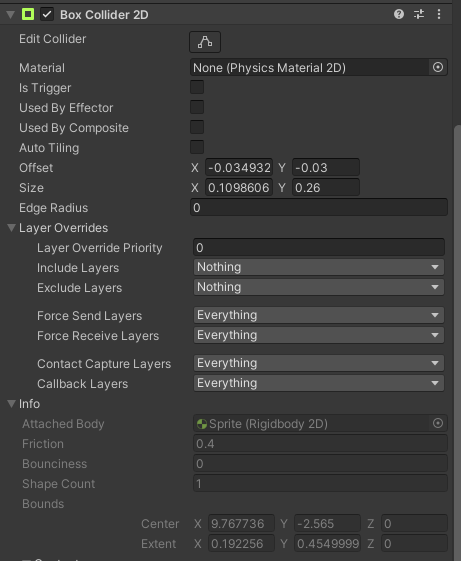Open Box Collider 2D help reference icon

(399, 14)
